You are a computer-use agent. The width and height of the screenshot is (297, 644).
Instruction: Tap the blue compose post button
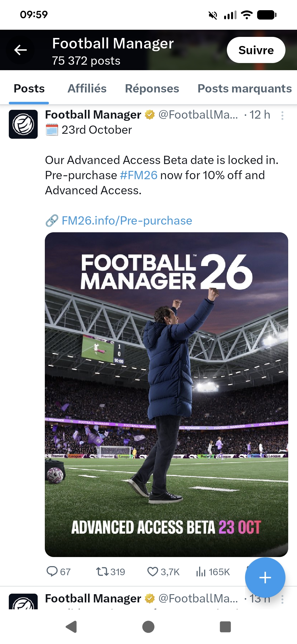[x=265, y=577]
